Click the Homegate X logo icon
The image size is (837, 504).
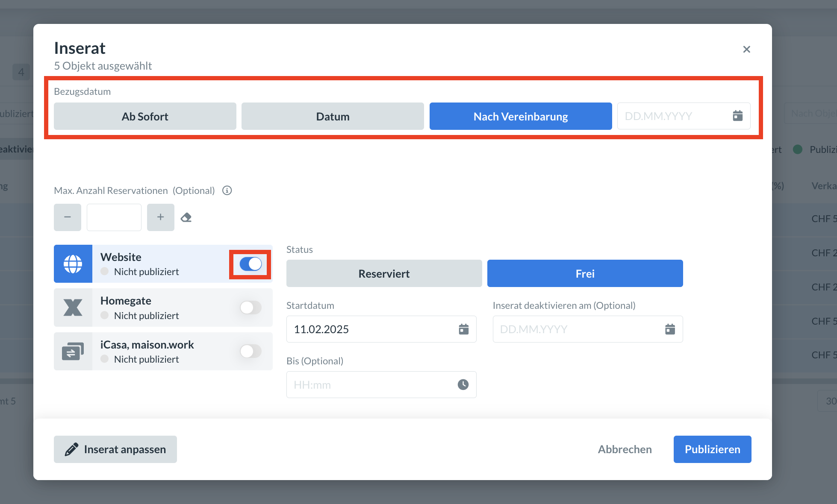point(73,308)
